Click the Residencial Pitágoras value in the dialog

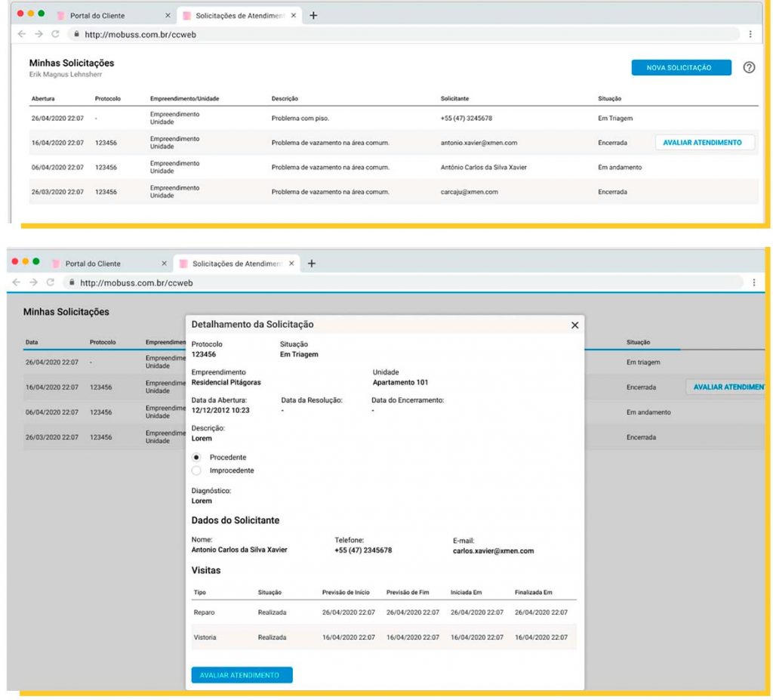(x=226, y=382)
